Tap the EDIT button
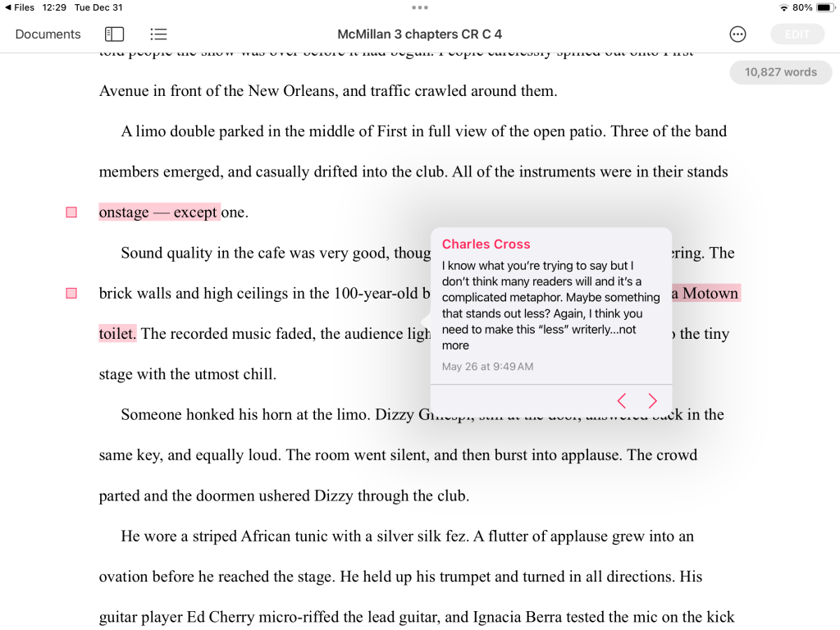Screen dimensions: 840x630 click(x=797, y=34)
